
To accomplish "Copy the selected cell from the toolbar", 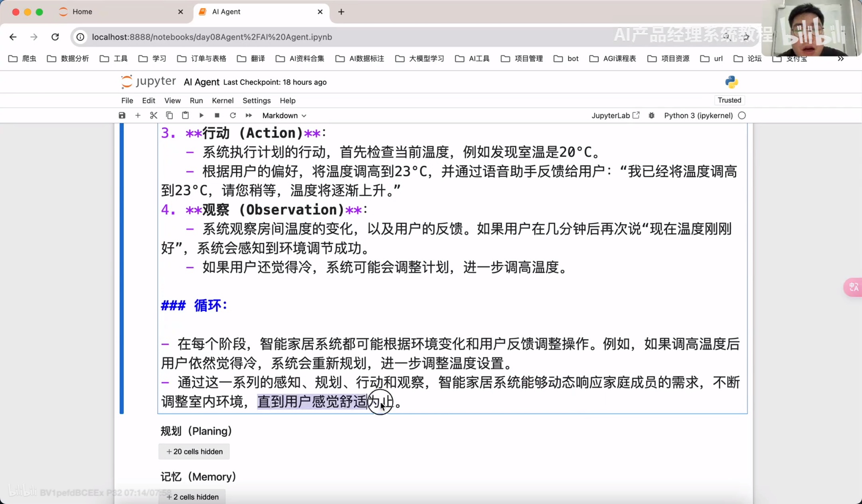I will point(169,116).
